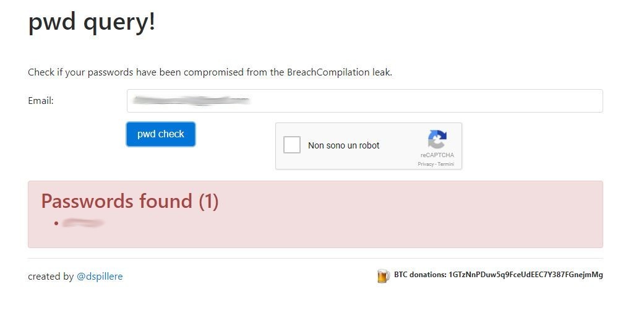Click the "Non sono un robot" label text
This screenshot has width=644, height=318.
pos(343,145)
